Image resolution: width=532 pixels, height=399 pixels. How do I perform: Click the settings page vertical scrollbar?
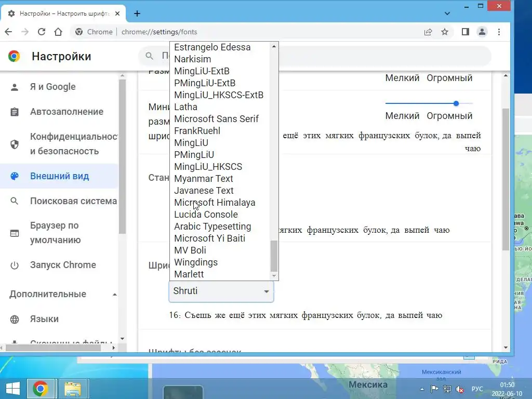506,179
